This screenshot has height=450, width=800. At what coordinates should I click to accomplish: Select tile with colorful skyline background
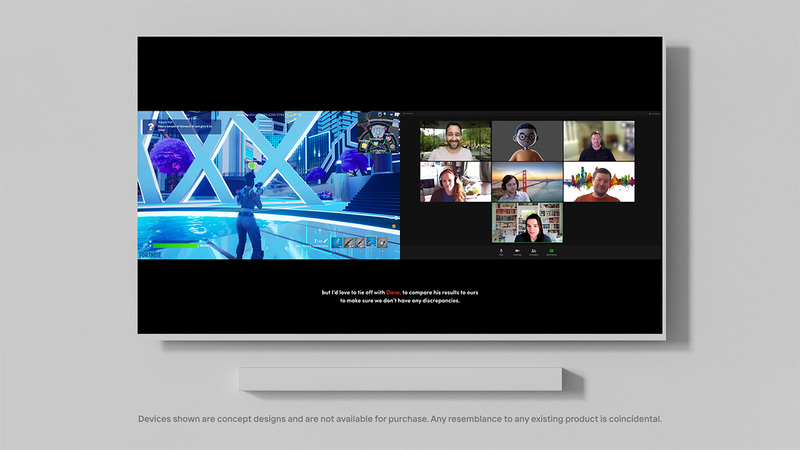[599, 182]
